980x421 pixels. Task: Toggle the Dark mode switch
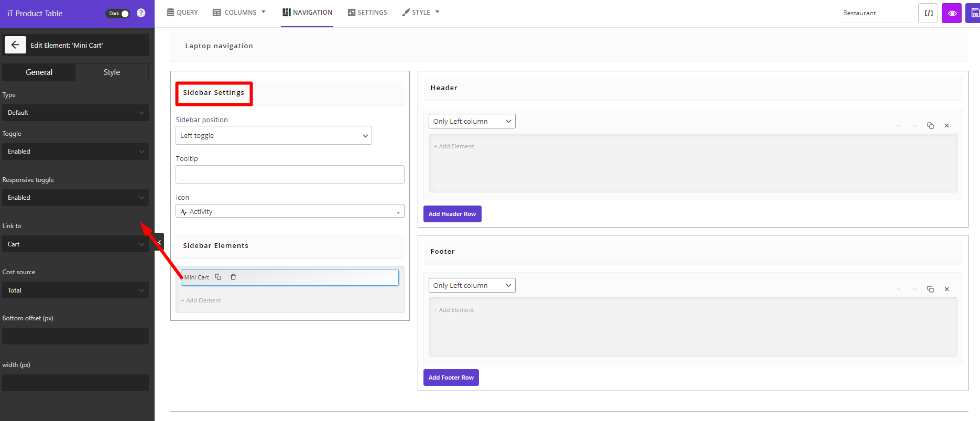click(x=118, y=14)
